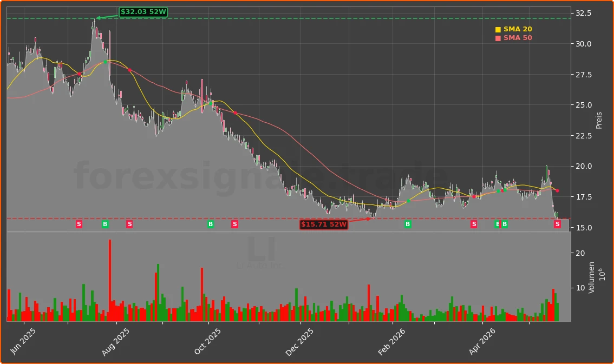Click the 10 volume axis tick
Viewport: 614px width, 364px height.
click(x=580, y=288)
